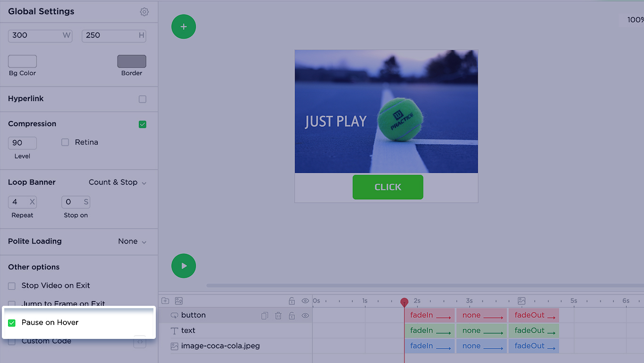Click the custom code brackets icon
Viewport: 644px width, 363px height.
140,341
